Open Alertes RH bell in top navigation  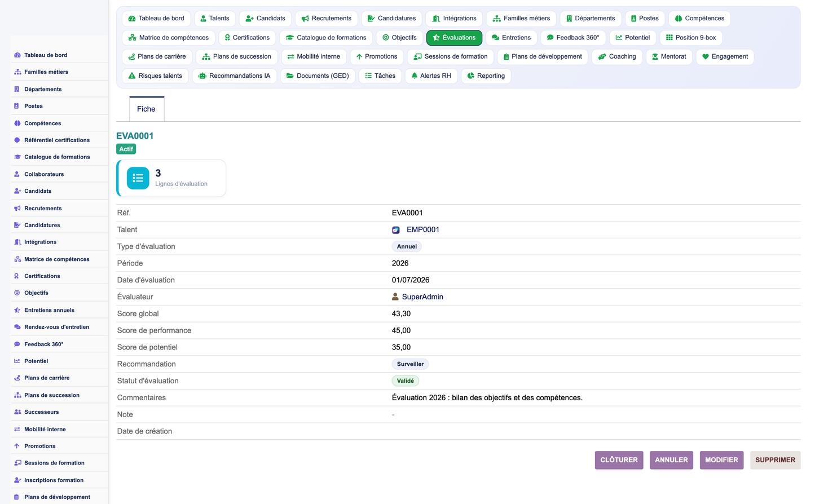point(431,76)
